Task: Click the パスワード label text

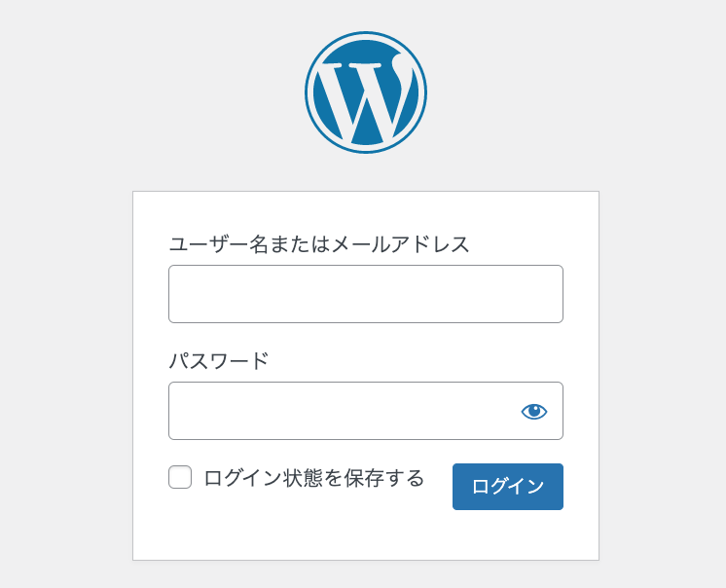Action: [x=219, y=360]
